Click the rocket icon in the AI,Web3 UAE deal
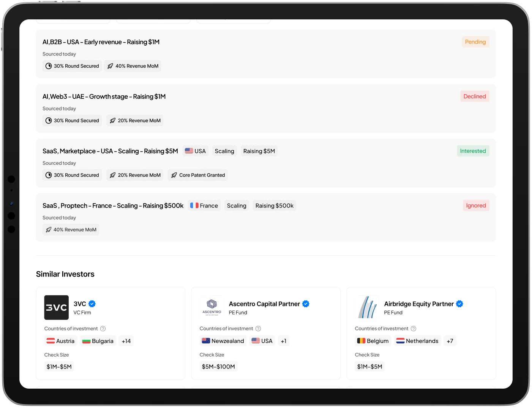This screenshot has height=408, width=532. click(112, 121)
